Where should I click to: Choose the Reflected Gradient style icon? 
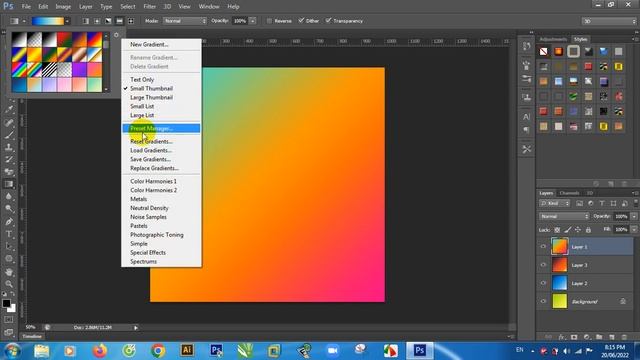119,21
